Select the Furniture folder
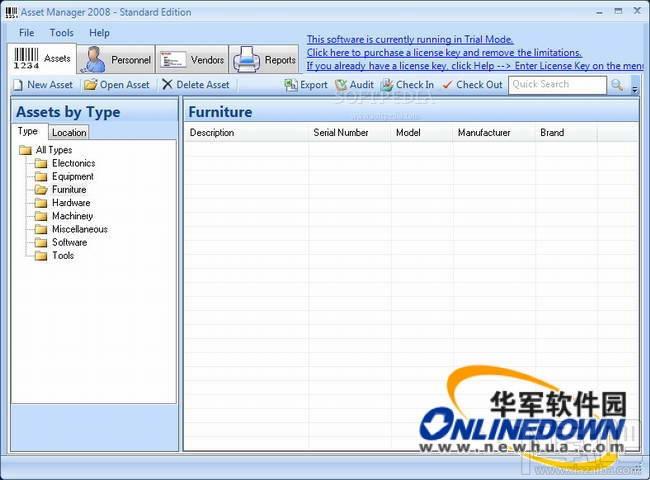 61,190
